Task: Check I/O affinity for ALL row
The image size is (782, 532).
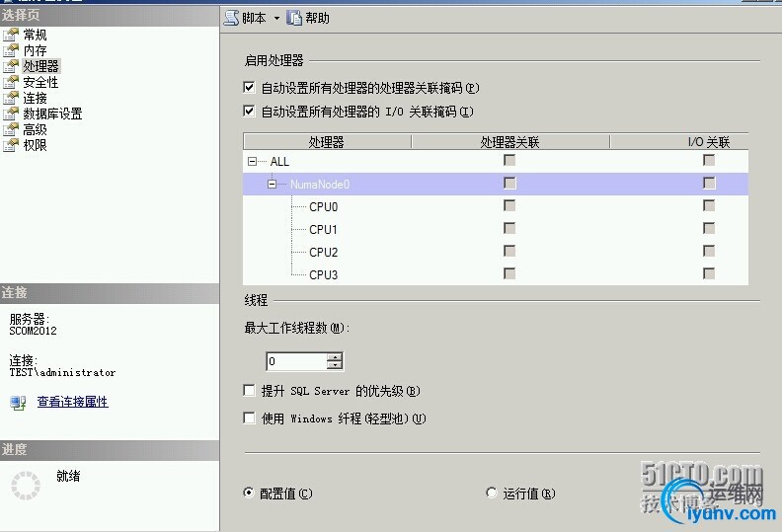Action: click(709, 160)
